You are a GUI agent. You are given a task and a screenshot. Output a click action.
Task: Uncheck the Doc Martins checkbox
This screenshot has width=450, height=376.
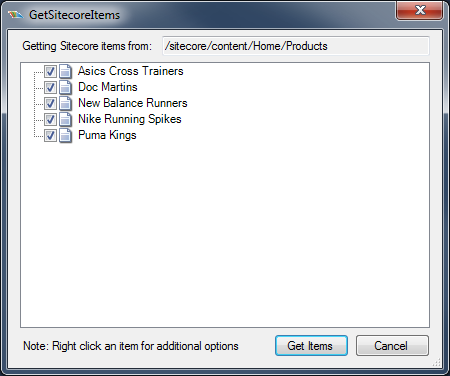(50, 87)
